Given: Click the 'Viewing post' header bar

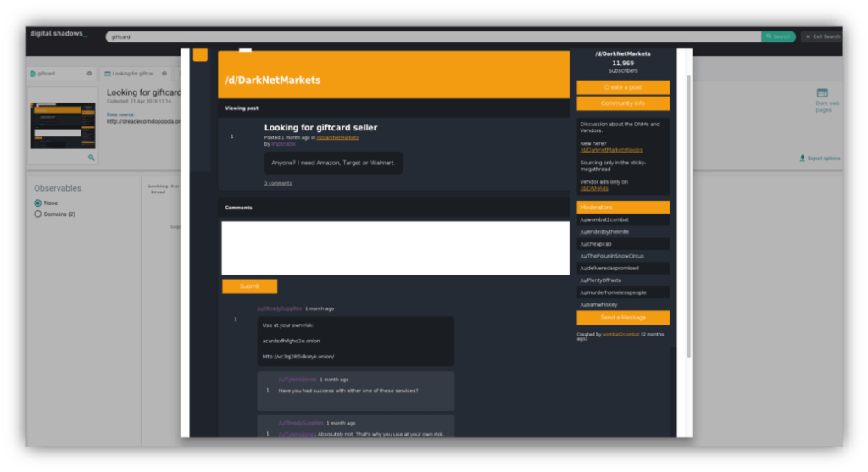Looking at the screenshot, I should pyautogui.click(x=393, y=108).
